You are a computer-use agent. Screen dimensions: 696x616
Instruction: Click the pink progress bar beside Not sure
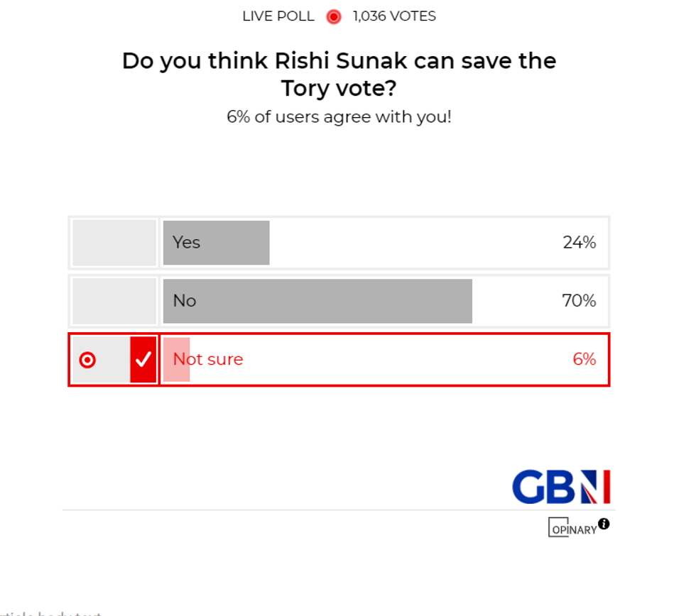click(175, 360)
